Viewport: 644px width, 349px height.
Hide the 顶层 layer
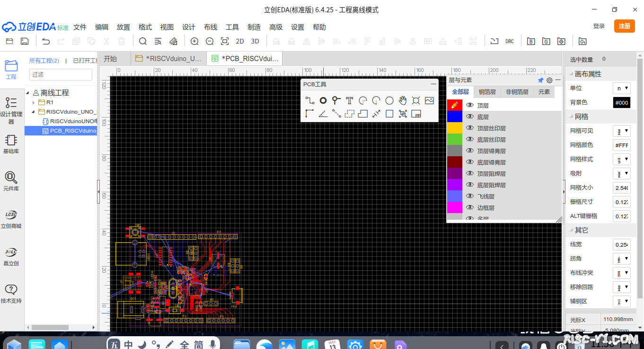pyautogui.click(x=470, y=105)
